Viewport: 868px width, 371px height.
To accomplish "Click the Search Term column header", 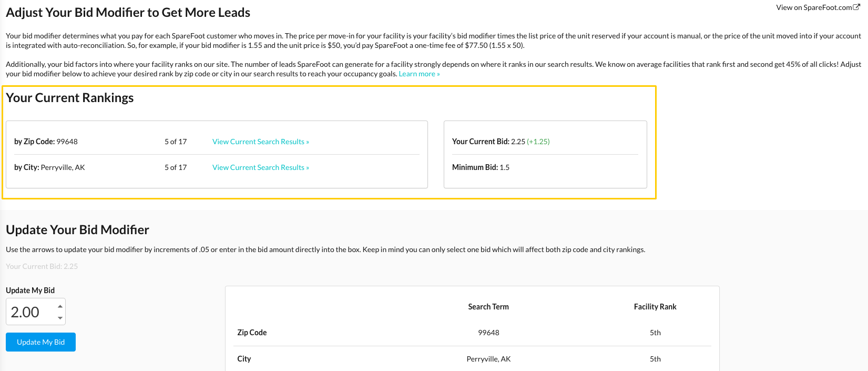I will [x=488, y=307].
